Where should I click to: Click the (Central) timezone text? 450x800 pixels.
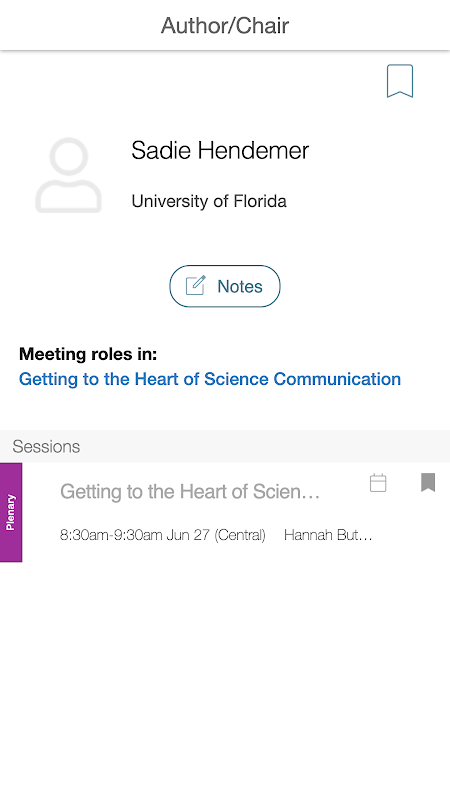(x=240, y=535)
